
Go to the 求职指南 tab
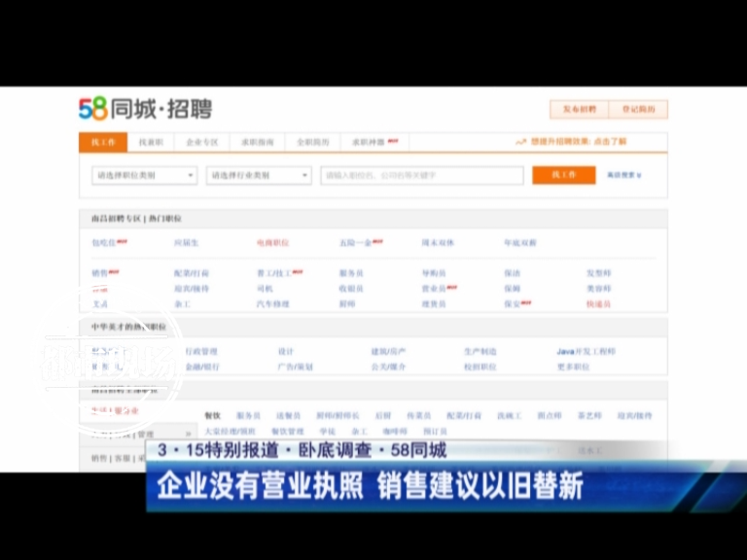257,142
